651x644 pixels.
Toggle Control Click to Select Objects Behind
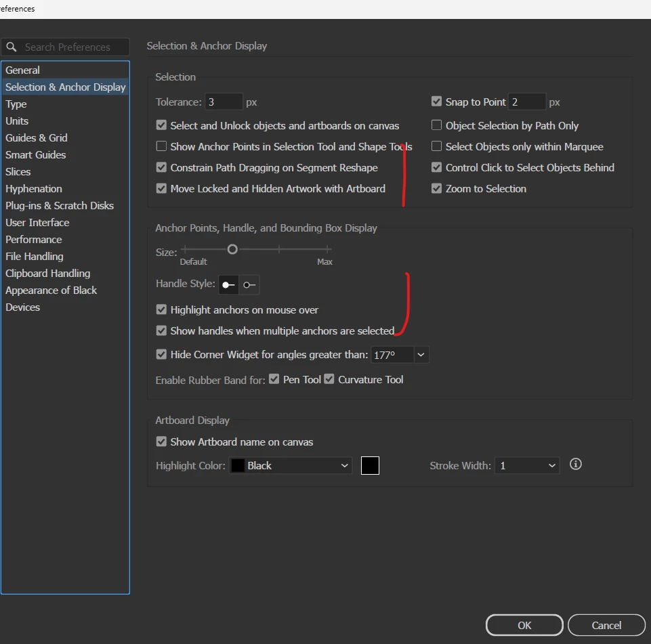[x=436, y=167]
